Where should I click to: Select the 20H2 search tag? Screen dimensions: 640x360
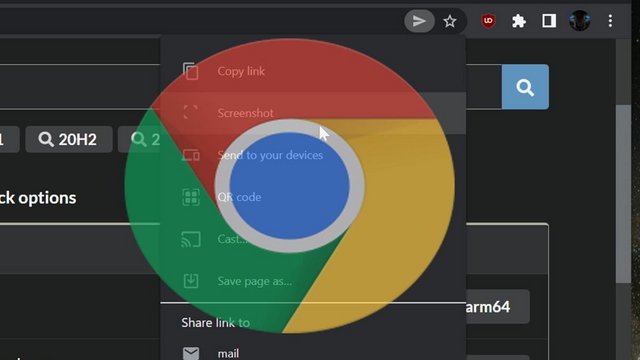point(69,140)
